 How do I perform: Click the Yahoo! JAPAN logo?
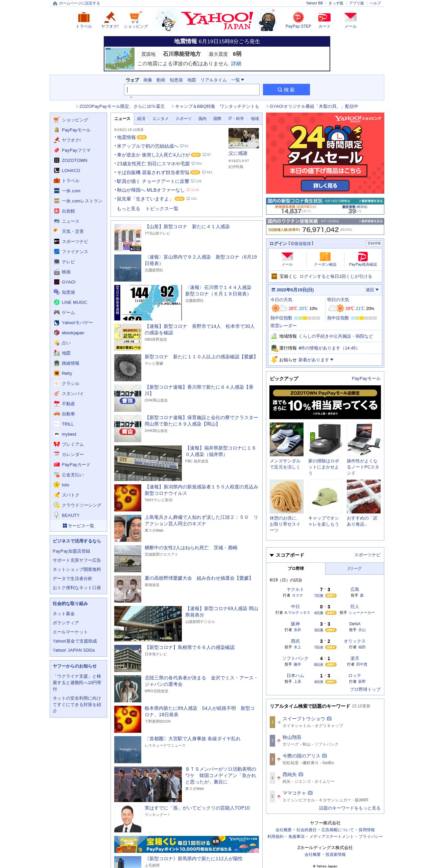tap(217, 20)
